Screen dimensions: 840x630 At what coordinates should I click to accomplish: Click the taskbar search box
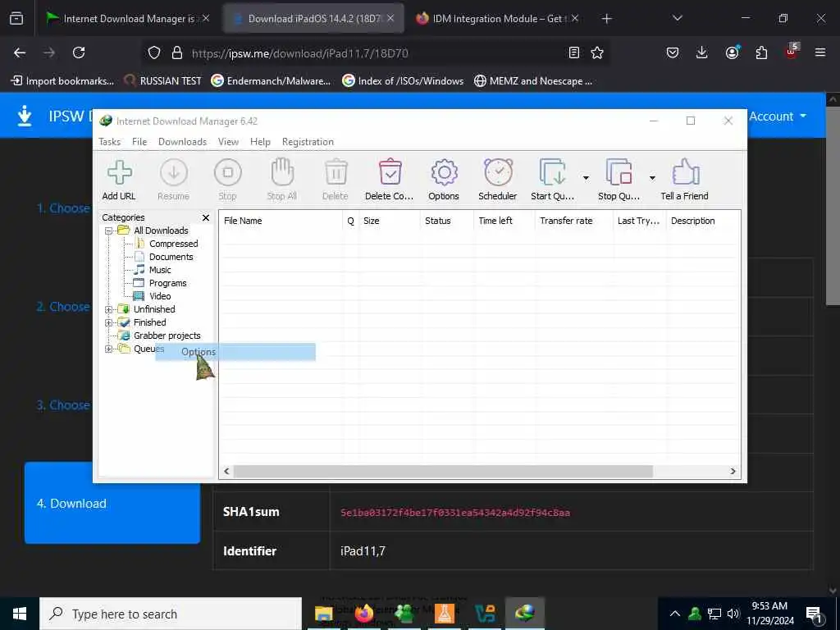click(x=171, y=614)
